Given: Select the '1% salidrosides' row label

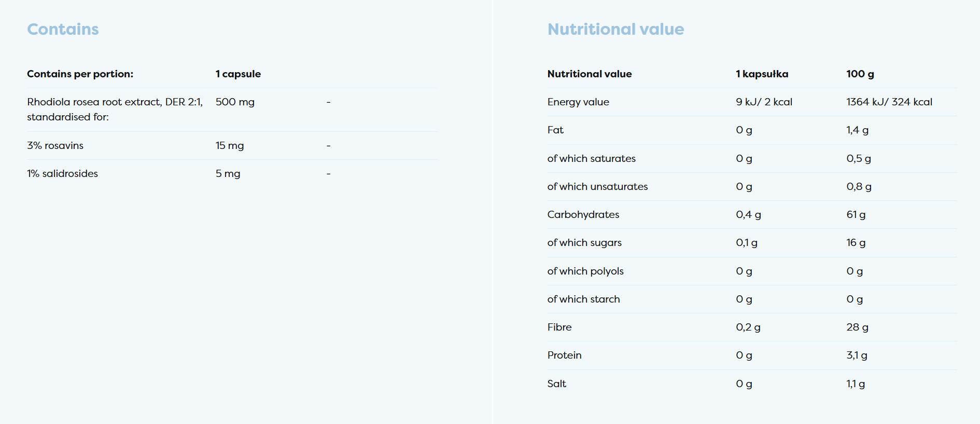Looking at the screenshot, I should tap(62, 174).
